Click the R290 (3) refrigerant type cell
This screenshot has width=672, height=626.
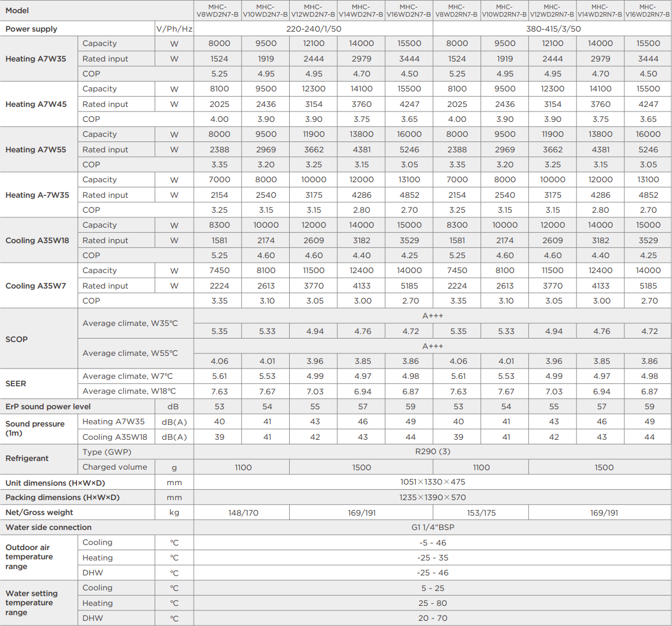[x=432, y=452]
